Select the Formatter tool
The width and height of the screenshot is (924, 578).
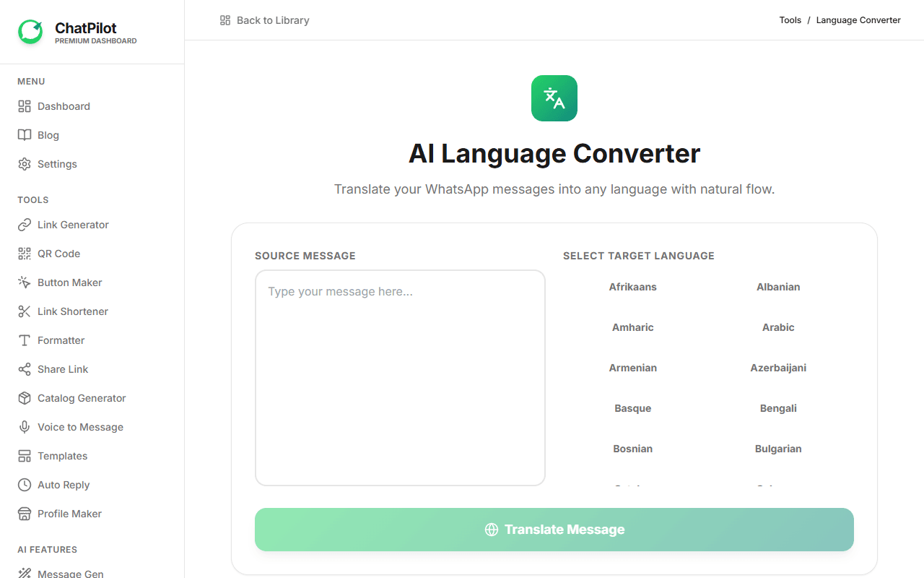tap(61, 340)
